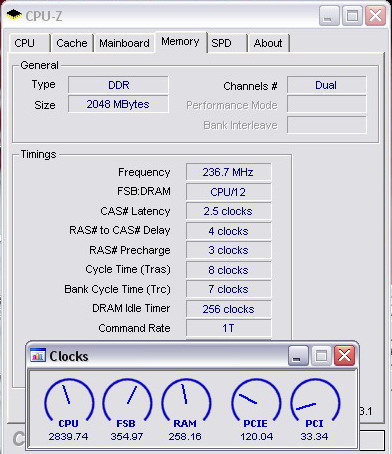Screen dimensions: 392x454
Task: Click the Size field showing 2048 MBytes
Action: pyautogui.click(x=118, y=104)
